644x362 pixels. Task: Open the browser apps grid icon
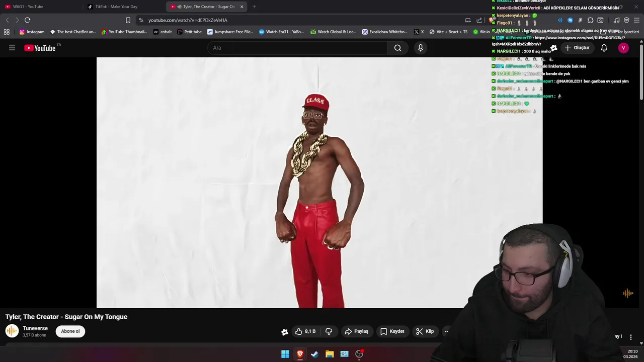point(7,32)
